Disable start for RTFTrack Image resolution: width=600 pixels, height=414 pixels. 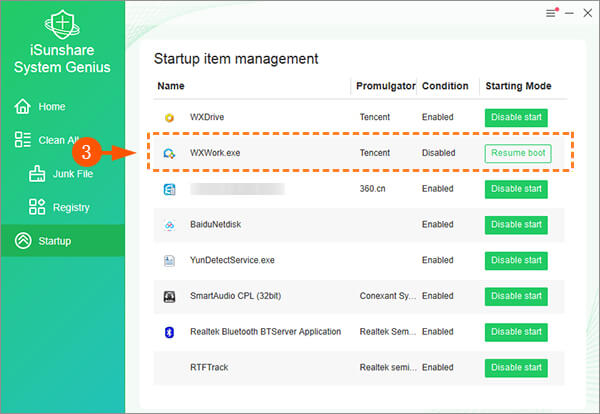516,367
